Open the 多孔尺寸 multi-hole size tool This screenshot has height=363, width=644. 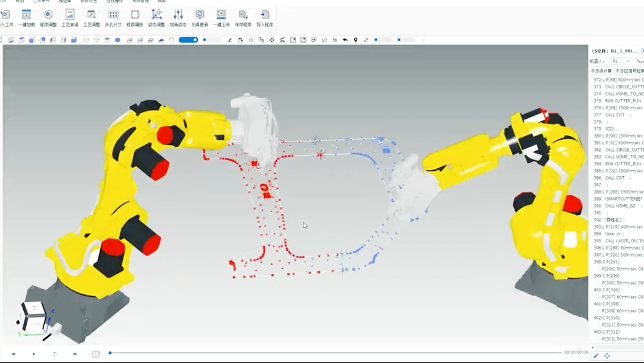coord(113,18)
